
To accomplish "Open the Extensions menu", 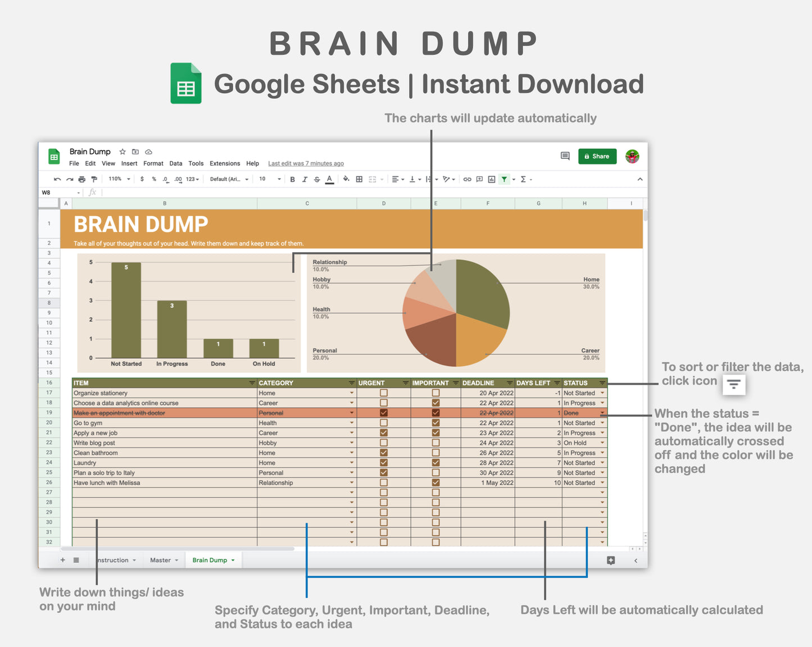I will [x=224, y=163].
